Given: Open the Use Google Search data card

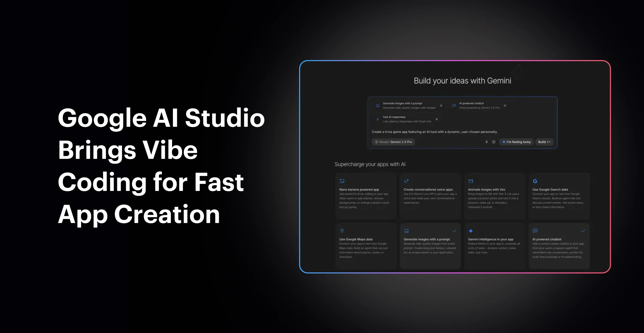Looking at the screenshot, I should [x=559, y=198].
